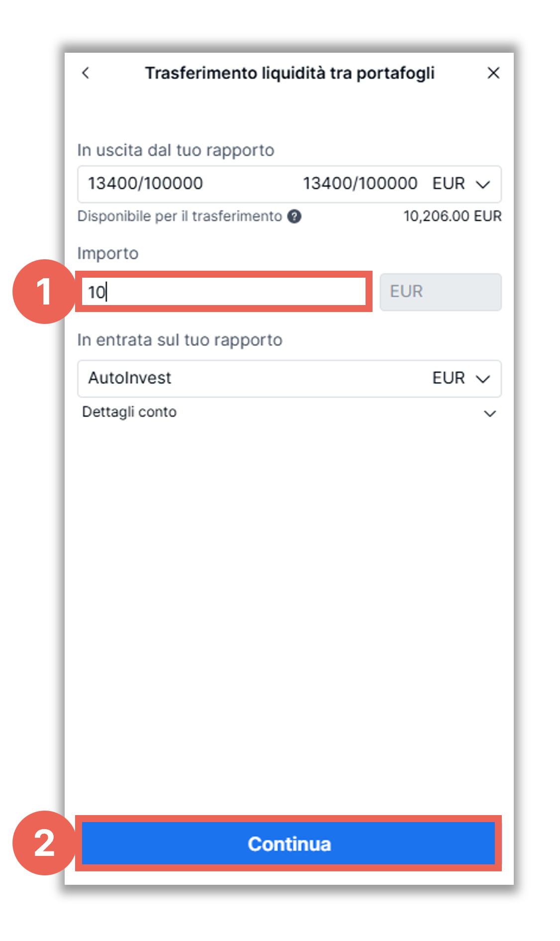
Task: Click the Disponibile per il trasferimento label
Action: 181,216
